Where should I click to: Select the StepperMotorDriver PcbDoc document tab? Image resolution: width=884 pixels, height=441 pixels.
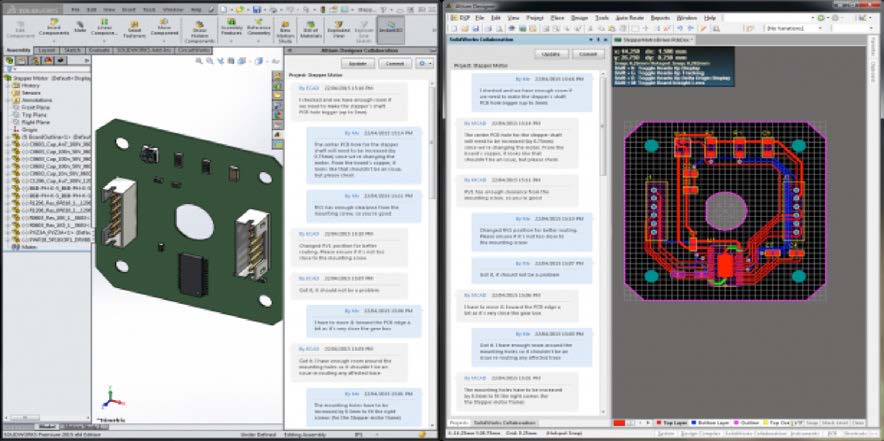(655, 40)
